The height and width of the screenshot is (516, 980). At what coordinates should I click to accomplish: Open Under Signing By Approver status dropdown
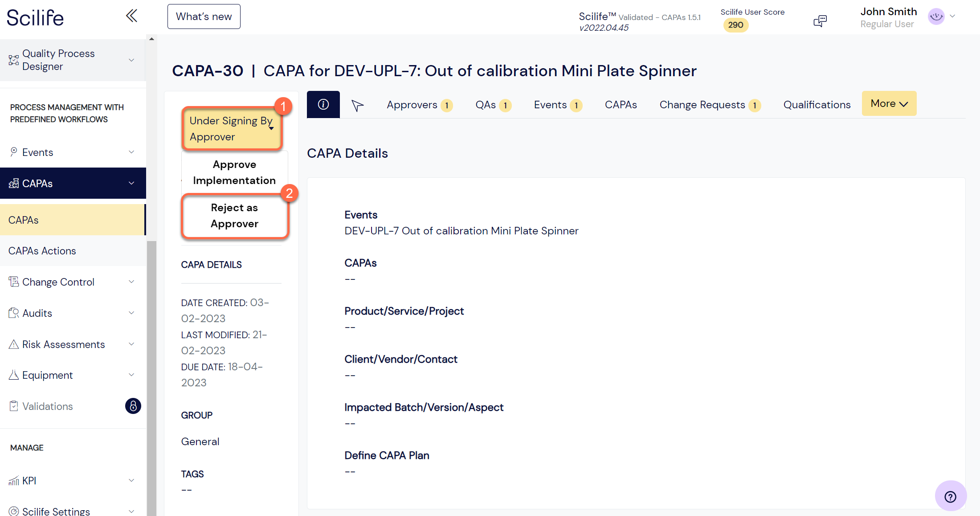pos(232,129)
